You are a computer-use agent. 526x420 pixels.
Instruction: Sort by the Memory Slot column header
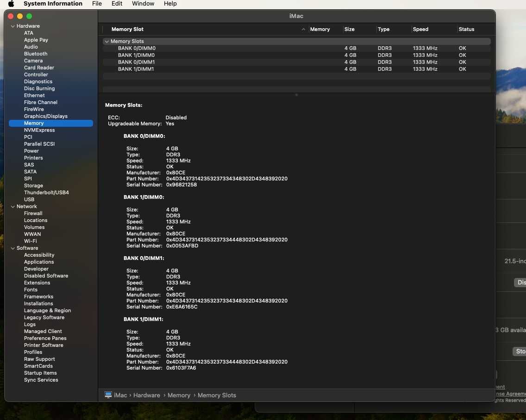pos(127,29)
